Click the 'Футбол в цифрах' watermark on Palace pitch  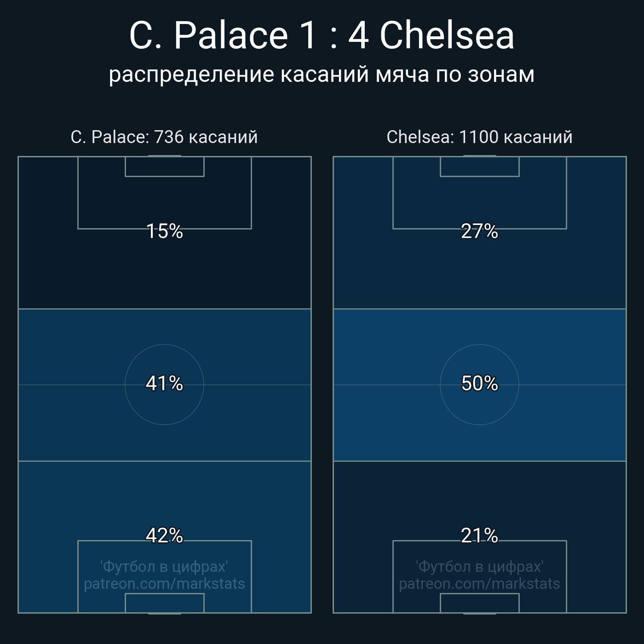coord(164,566)
